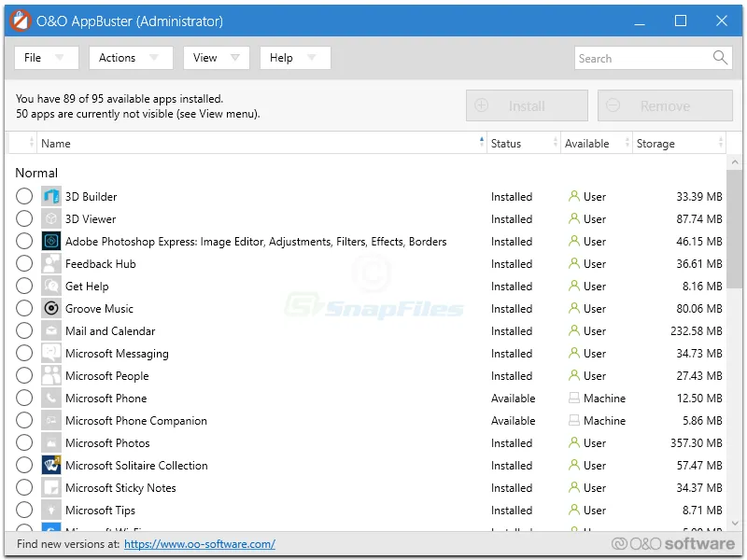The height and width of the screenshot is (560, 747).
Task: Click the vertical scrollbar down arrow
Action: point(735,523)
